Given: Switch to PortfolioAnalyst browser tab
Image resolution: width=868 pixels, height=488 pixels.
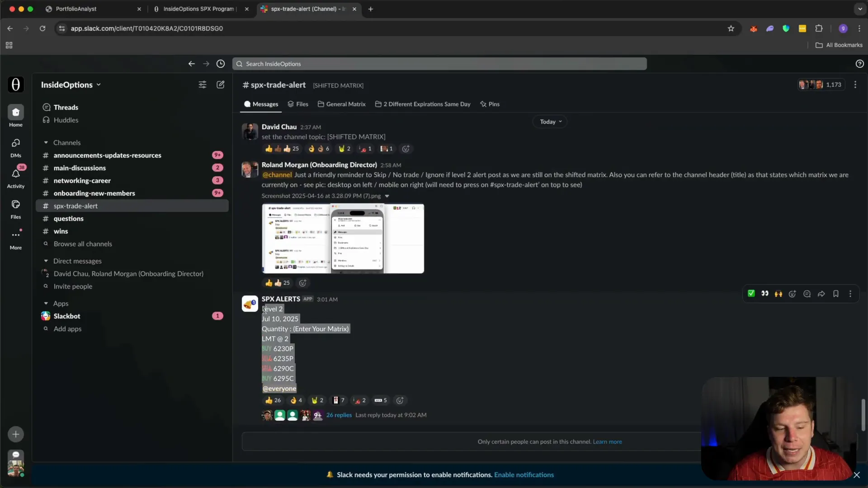Looking at the screenshot, I should [93, 9].
